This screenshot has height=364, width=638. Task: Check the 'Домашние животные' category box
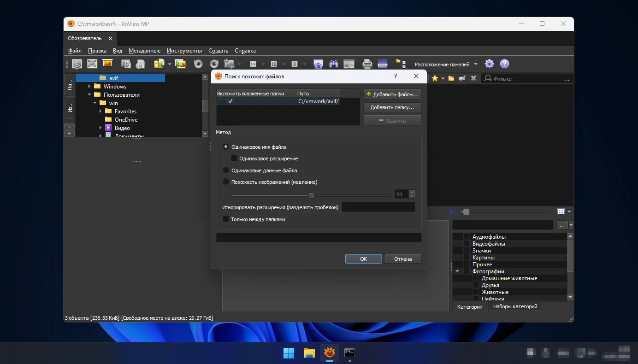[x=476, y=278]
